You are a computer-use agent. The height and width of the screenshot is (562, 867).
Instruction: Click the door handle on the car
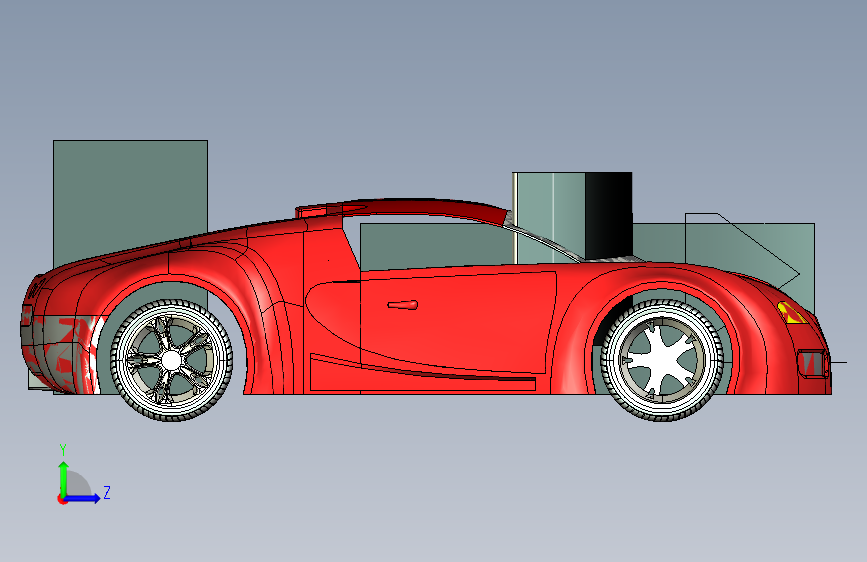pyautogui.click(x=403, y=305)
